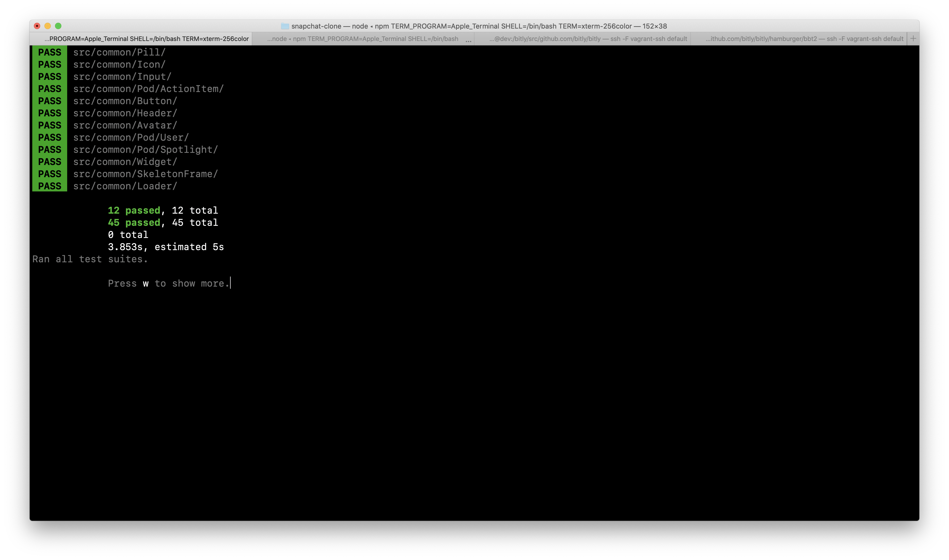The width and height of the screenshot is (949, 560).
Task: Click the '3.853s, estimated 5s' time line
Action: tap(166, 247)
